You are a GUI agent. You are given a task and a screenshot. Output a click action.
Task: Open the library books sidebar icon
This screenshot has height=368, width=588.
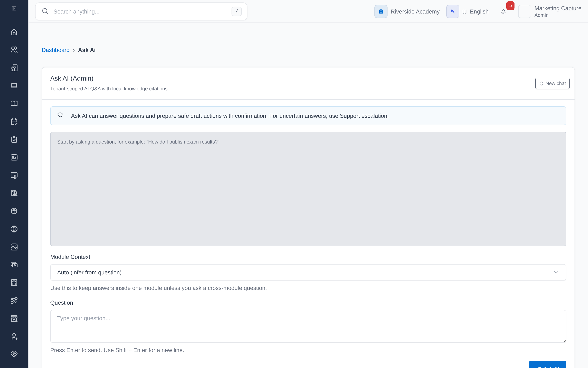(x=14, y=193)
